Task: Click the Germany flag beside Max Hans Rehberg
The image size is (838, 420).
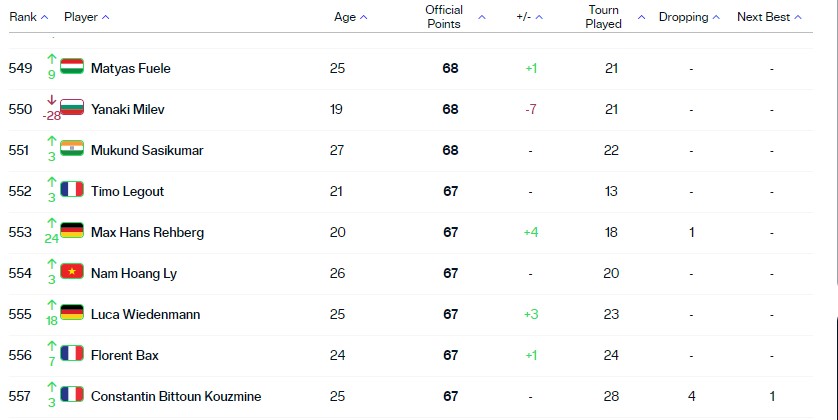Action: pos(72,230)
